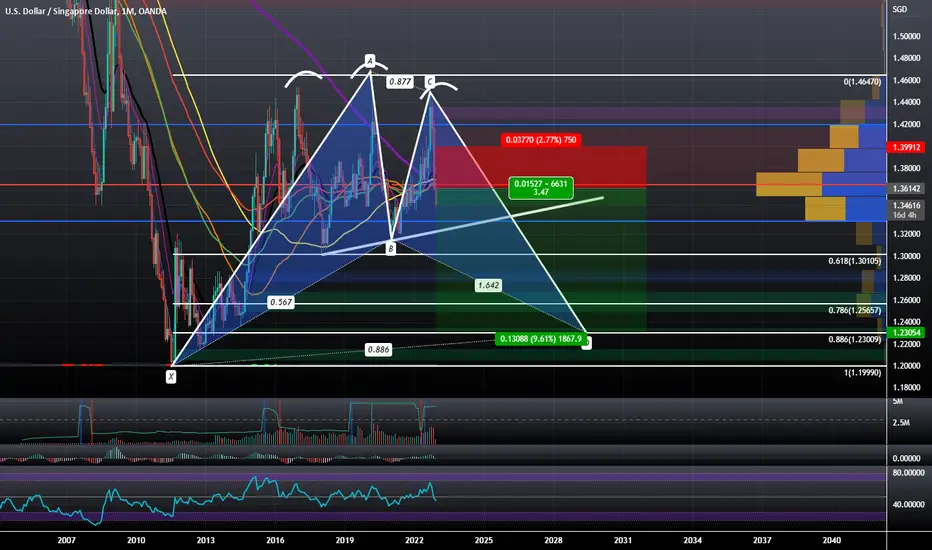Click the current price tag 1.34616
Image resolution: width=932 pixels, height=550 pixels.
(906, 209)
